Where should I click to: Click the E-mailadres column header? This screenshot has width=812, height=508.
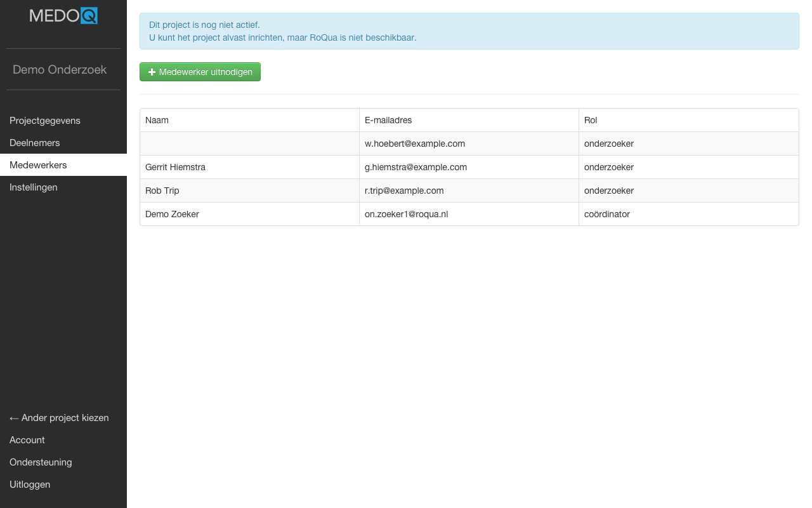388,120
